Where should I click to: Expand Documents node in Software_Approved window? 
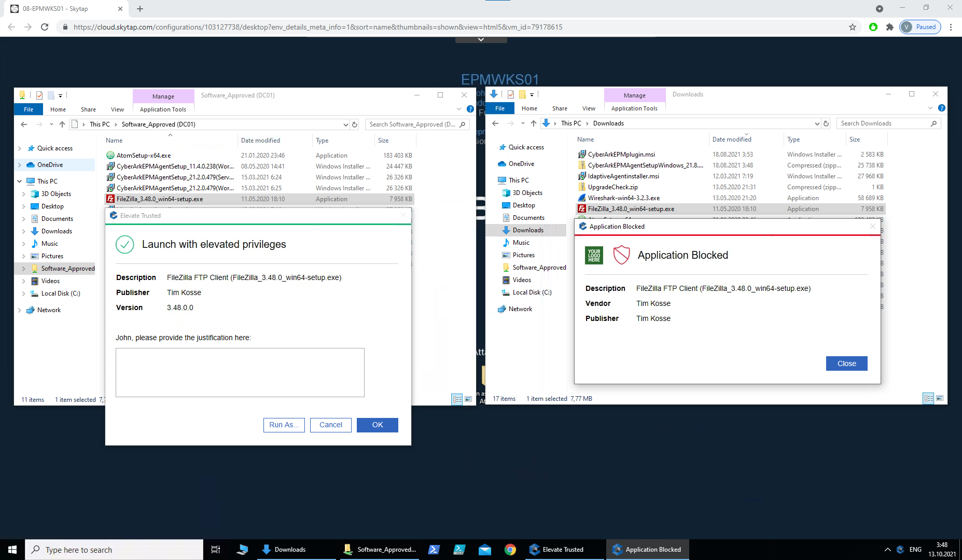click(x=24, y=219)
